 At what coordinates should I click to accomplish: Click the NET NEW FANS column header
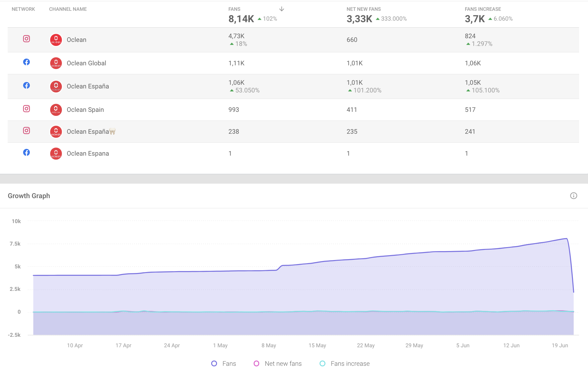coord(364,9)
